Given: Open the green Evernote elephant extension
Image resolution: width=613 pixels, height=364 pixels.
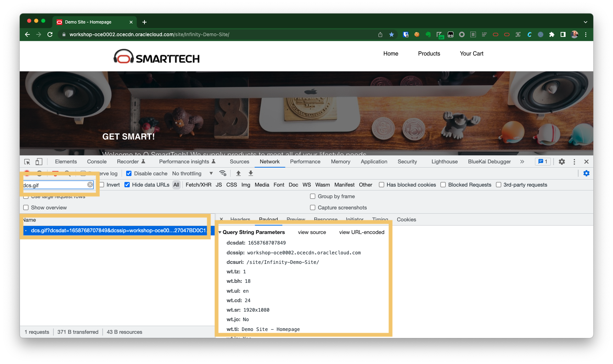Looking at the screenshot, I should pyautogui.click(x=428, y=34).
